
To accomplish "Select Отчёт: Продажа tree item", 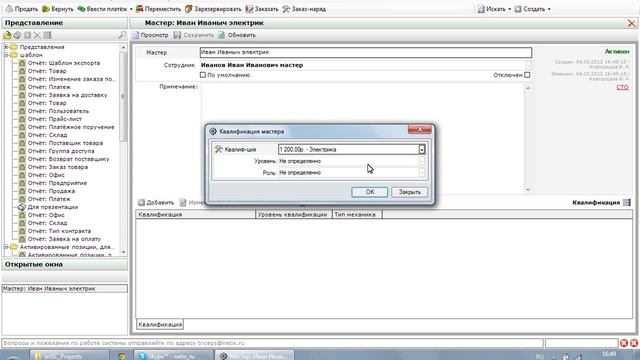I will (51, 191).
